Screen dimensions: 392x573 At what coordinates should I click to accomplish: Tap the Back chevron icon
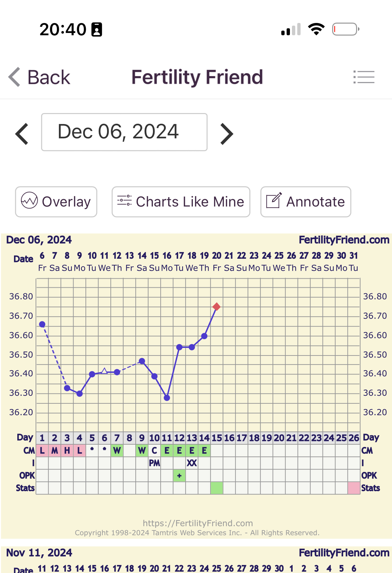15,77
